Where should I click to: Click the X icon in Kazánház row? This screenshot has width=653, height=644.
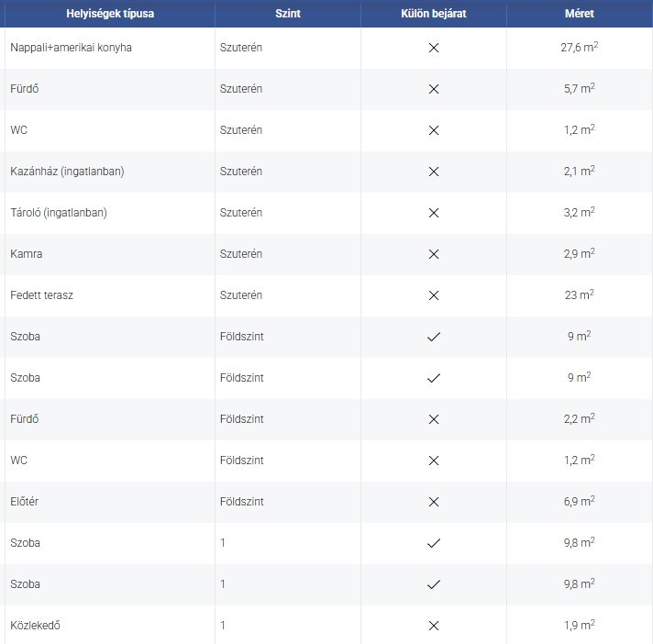434,172
